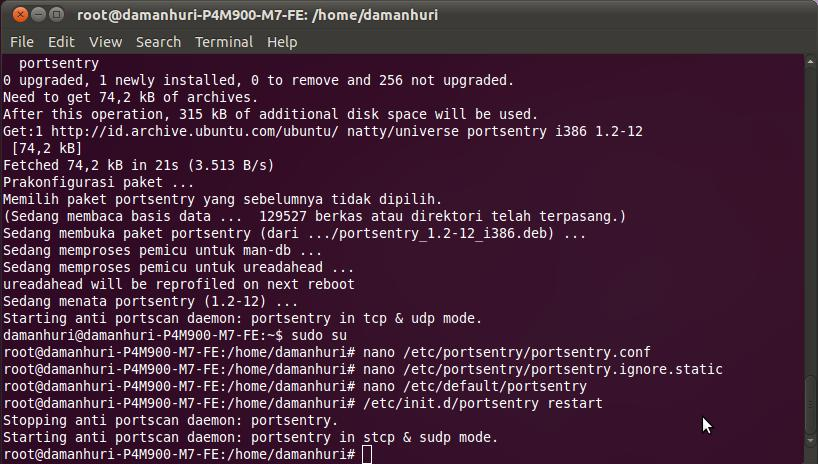Viewport: 818px width, 464px height.
Task: Maximize the terminal window
Action: pos(56,15)
